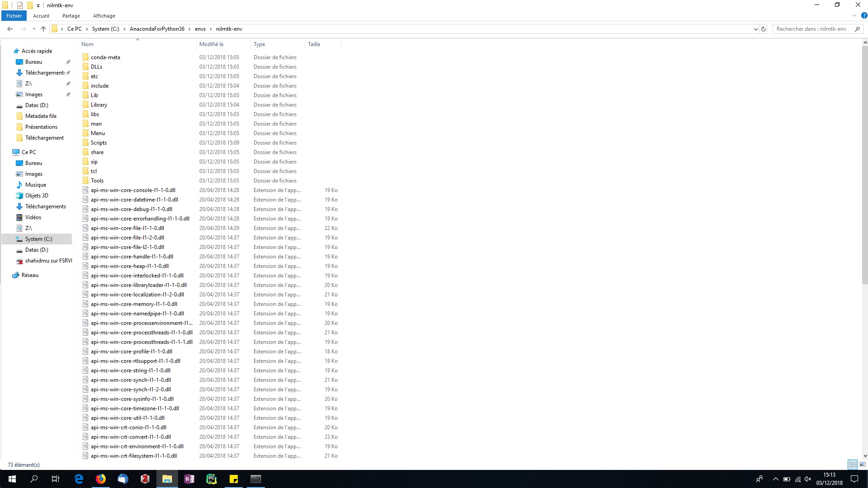Refresh the nilmtk-env folder view

click(x=764, y=29)
